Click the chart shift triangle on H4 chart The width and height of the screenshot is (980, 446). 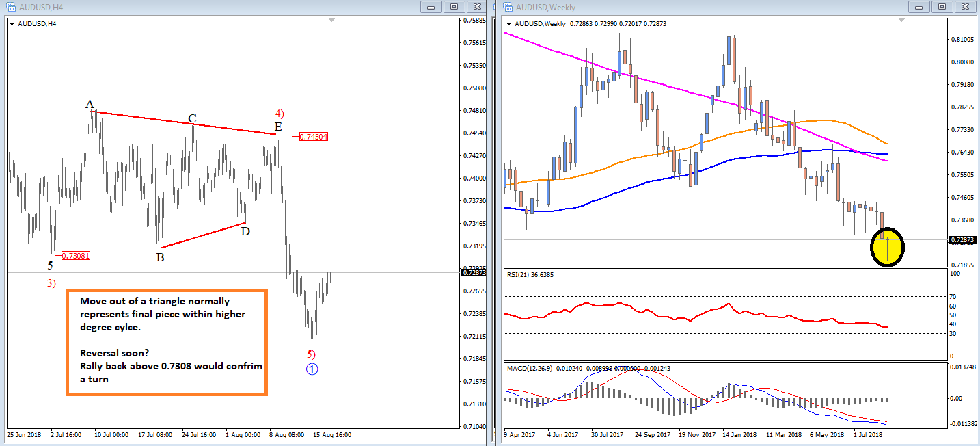pos(332,21)
